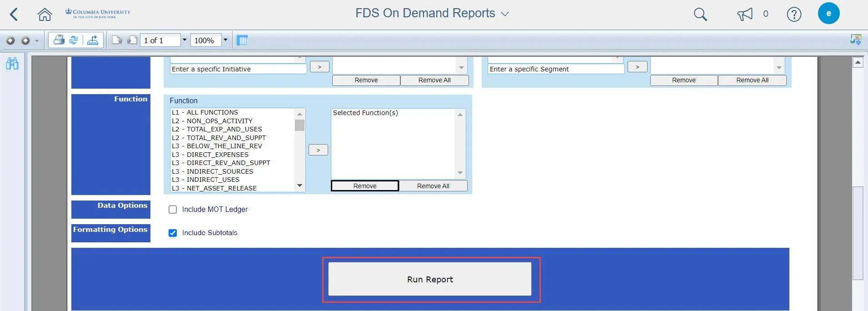Image resolution: width=868 pixels, height=311 pixels.
Task: Go to next page icon
Action: coord(117,40)
